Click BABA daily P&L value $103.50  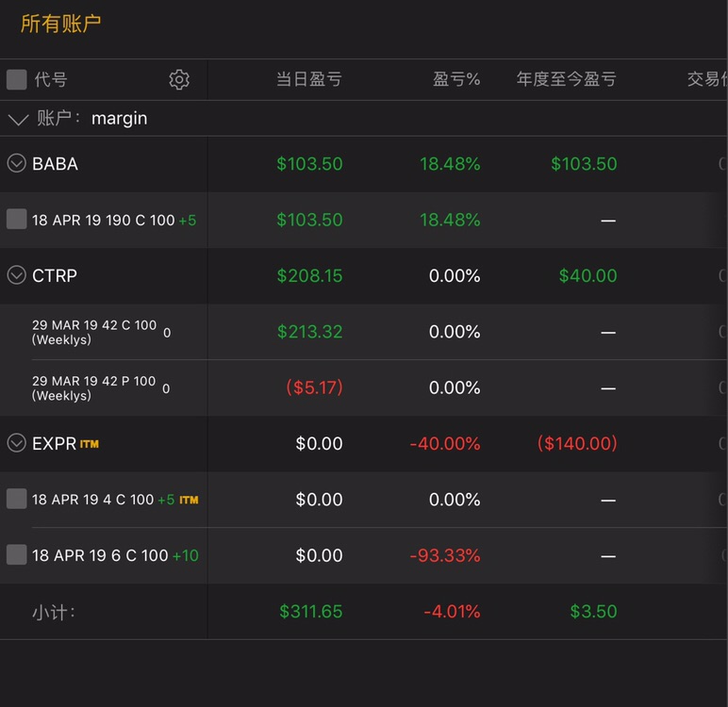tap(309, 164)
